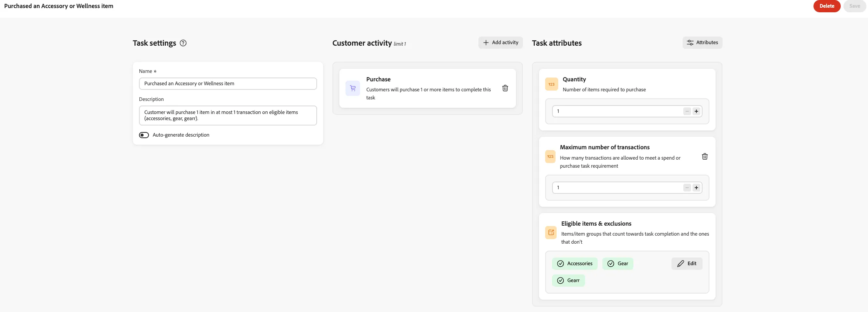Viewport: 868px width, 312px height.
Task: Select the Gear eligible item chip
Action: 618,264
